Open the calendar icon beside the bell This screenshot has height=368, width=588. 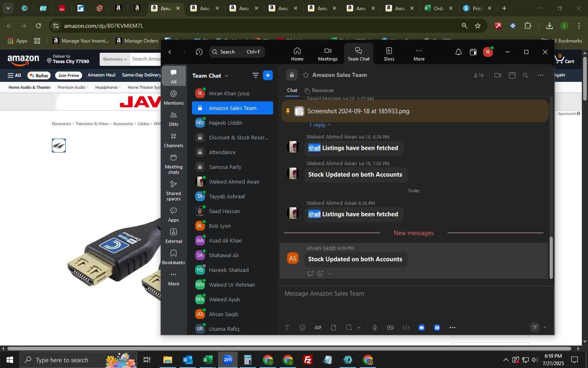(x=473, y=52)
